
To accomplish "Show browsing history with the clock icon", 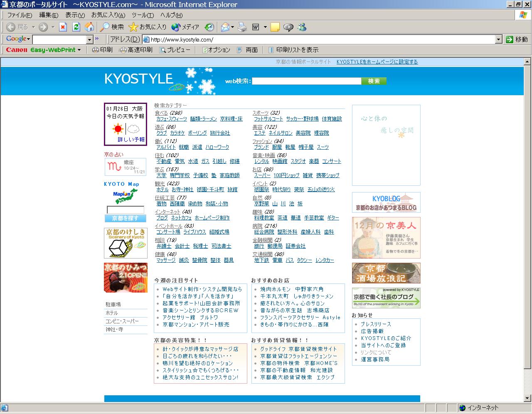I will tap(209, 27).
